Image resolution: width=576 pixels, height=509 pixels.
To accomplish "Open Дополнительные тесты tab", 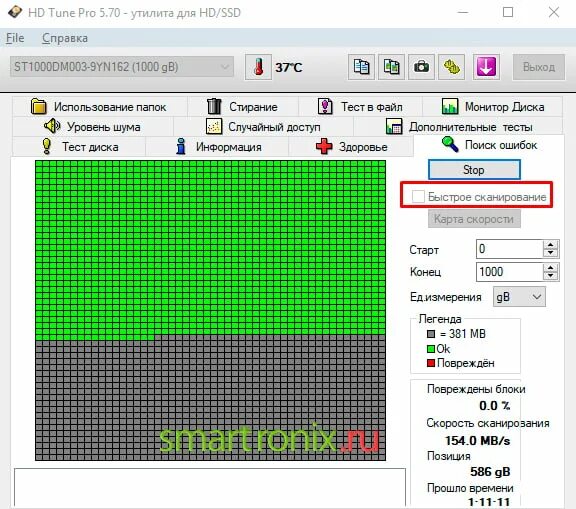I will tap(458, 127).
